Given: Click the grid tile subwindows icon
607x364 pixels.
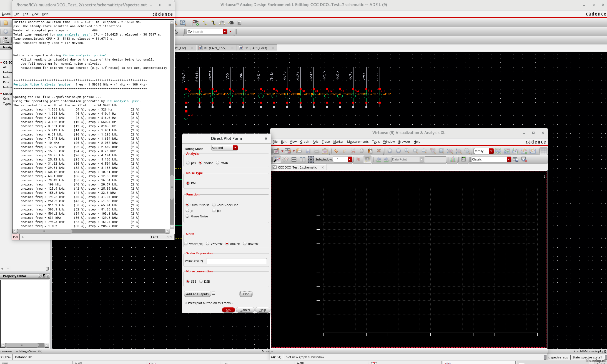Looking at the screenshot, I should [311, 159].
